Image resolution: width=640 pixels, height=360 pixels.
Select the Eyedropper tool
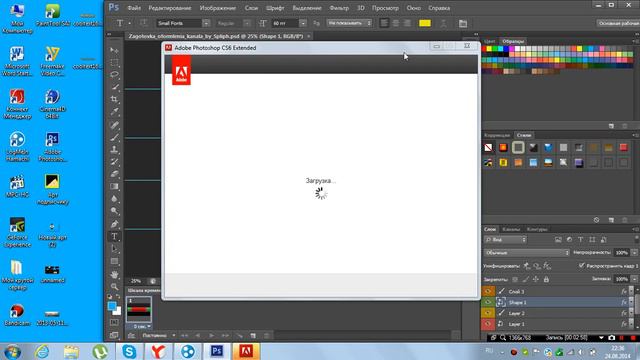(x=115, y=111)
